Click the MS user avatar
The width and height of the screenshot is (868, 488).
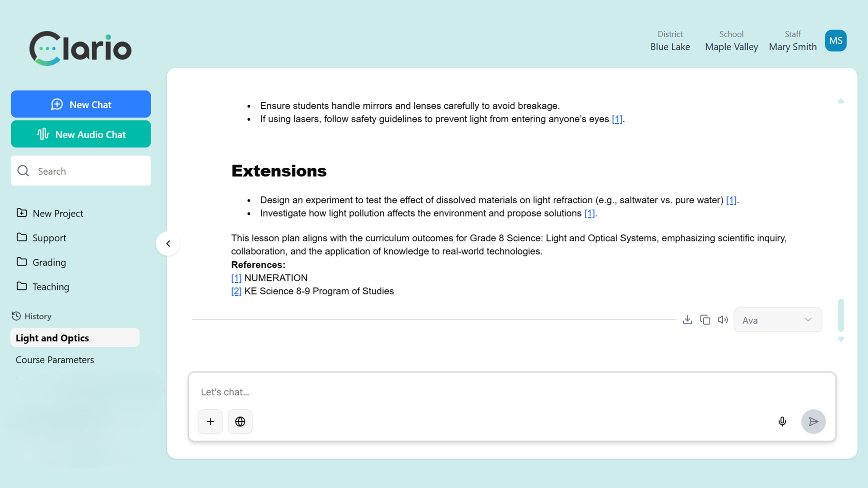(x=835, y=41)
